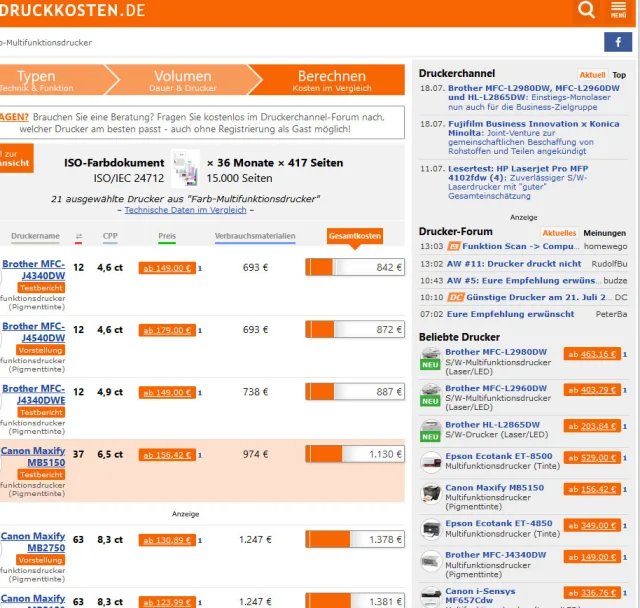The width and height of the screenshot is (640, 608).
Task: Open Testbericht badge for Canon Maxify MB5150
Action: 41,474
